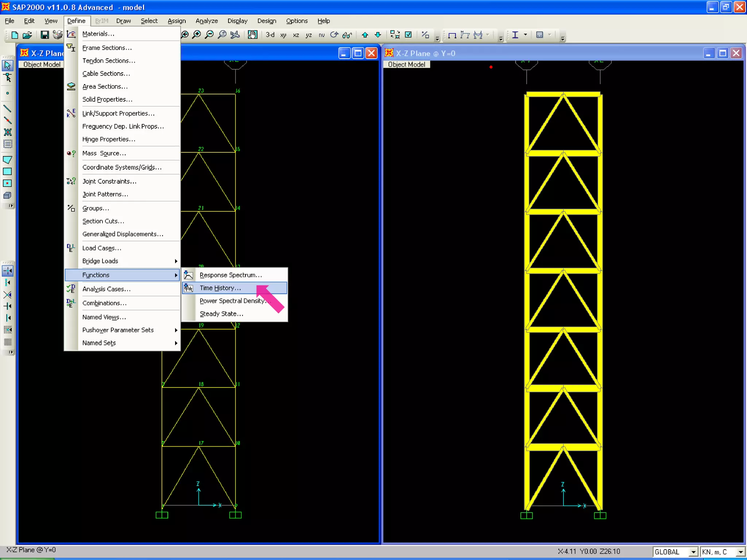Click the Set Display Options checkmark icon
The width and height of the screenshot is (747, 560).
(x=409, y=35)
